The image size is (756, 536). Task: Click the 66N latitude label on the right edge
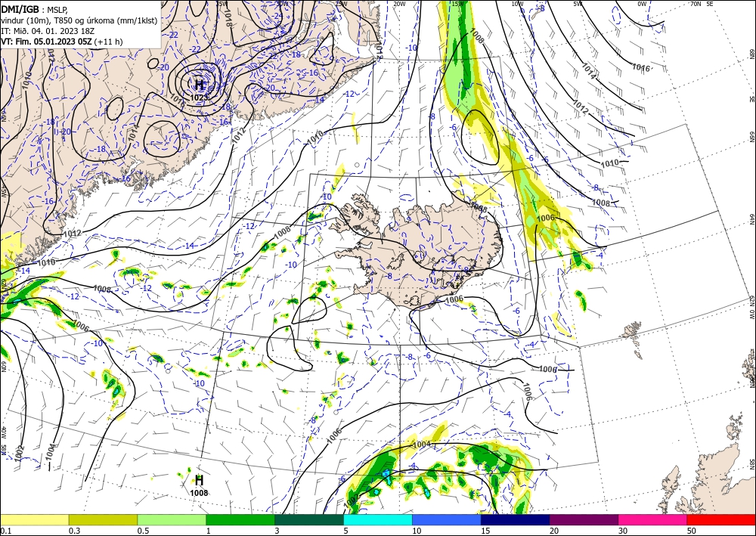[751, 138]
